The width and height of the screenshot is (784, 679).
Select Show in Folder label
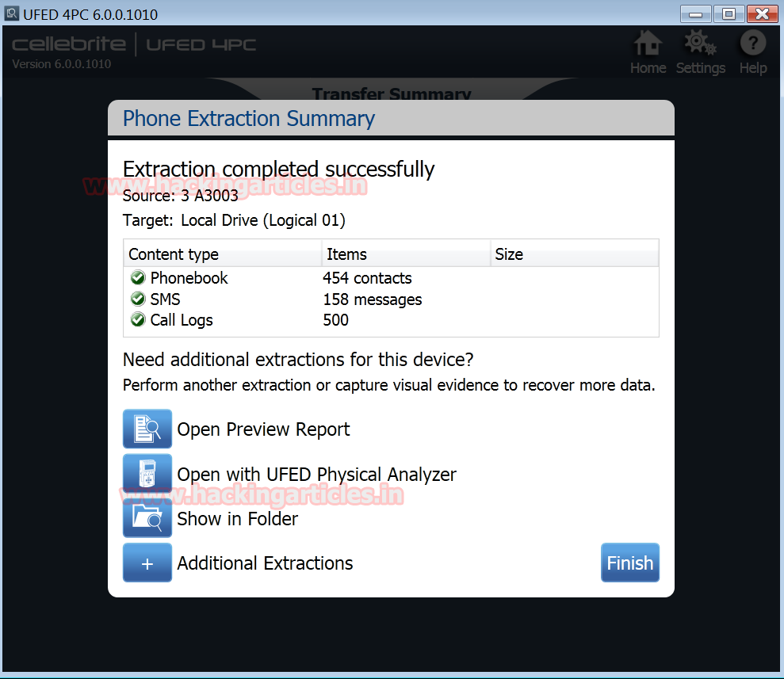tap(238, 519)
